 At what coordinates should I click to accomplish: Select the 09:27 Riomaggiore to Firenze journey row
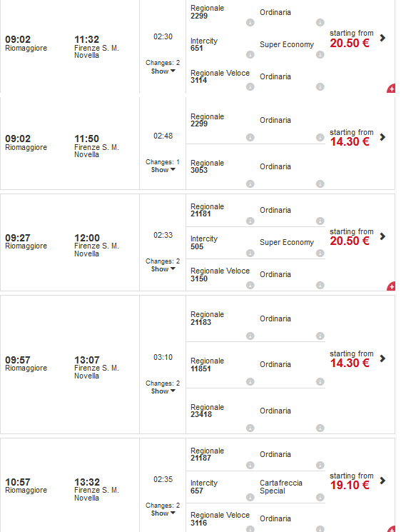198,242
